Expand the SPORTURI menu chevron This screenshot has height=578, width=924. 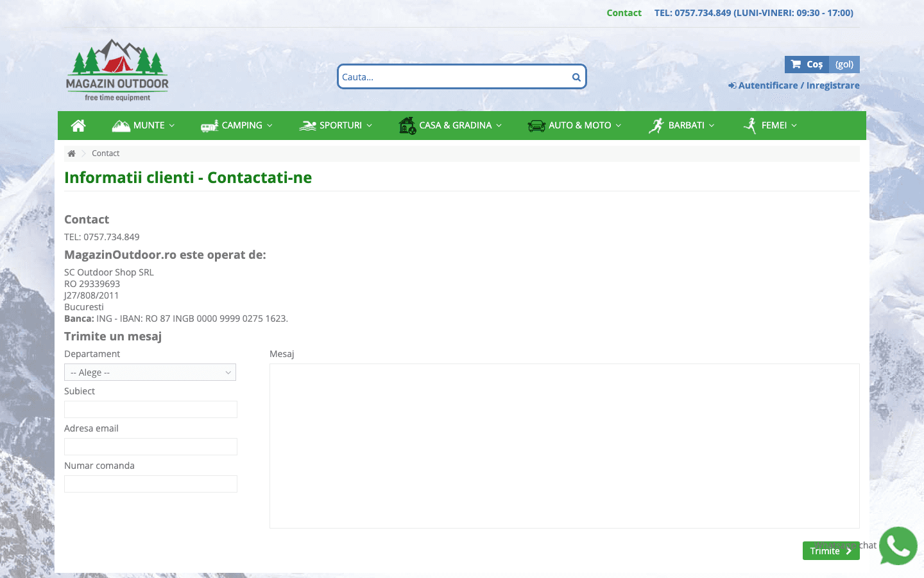(x=370, y=126)
